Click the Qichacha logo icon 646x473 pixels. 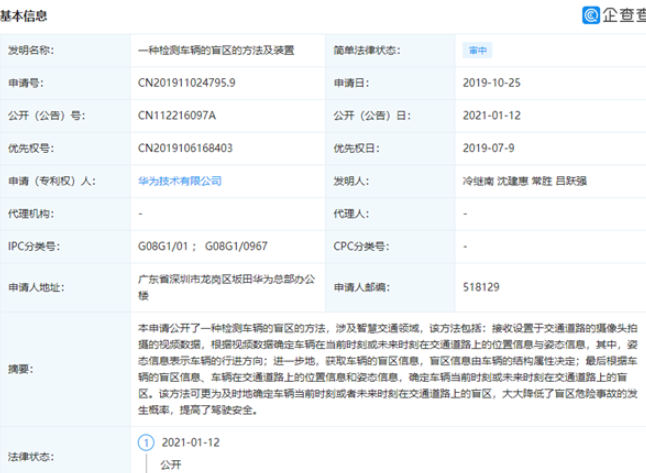[x=590, y=15]
